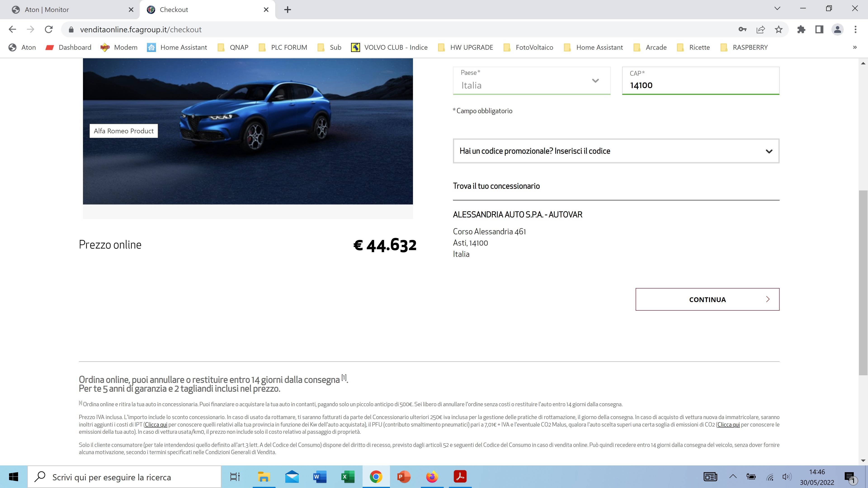The height and width of the screenshot is (488, 868).
Task: Switch to Chrome in the taskbar
Action: (x=376, y=477)
